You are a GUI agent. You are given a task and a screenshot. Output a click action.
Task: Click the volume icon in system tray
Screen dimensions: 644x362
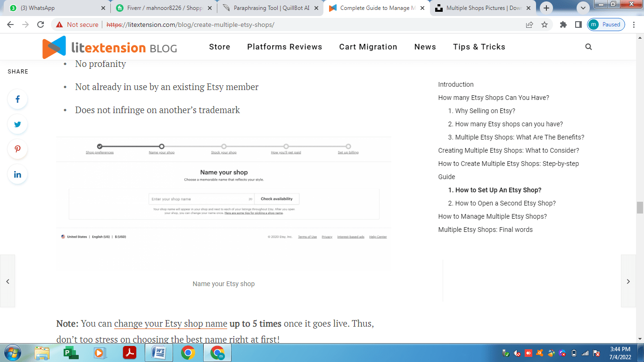tap(517, 353)
